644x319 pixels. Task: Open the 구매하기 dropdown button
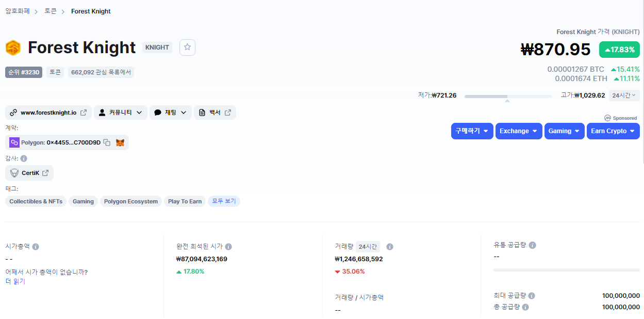[472, 131]
